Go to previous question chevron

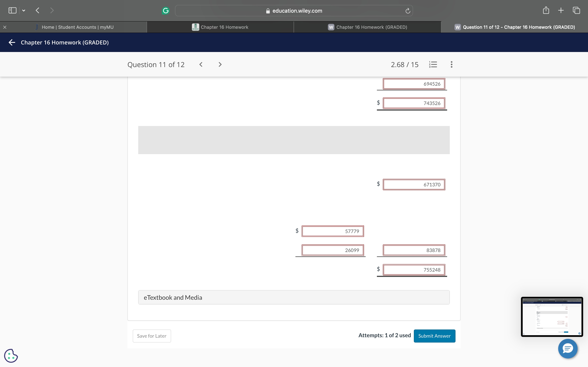201,65
